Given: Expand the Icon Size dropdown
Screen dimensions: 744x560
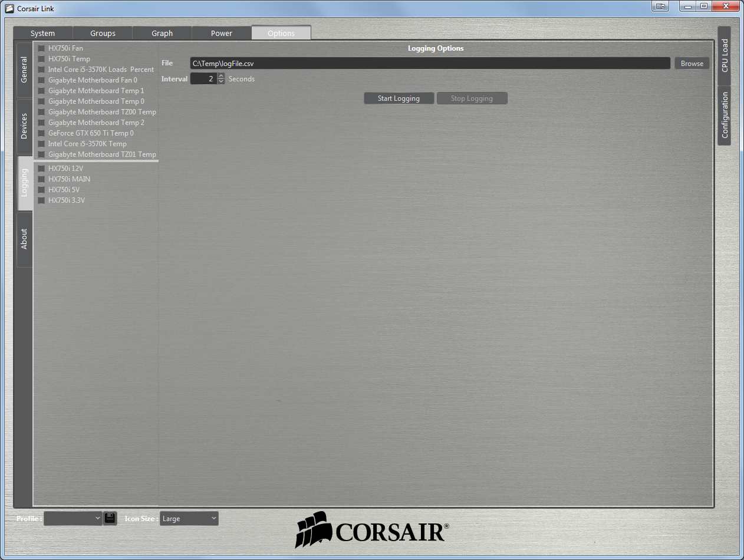Looking at the screenshot, I should pos(189,518).
